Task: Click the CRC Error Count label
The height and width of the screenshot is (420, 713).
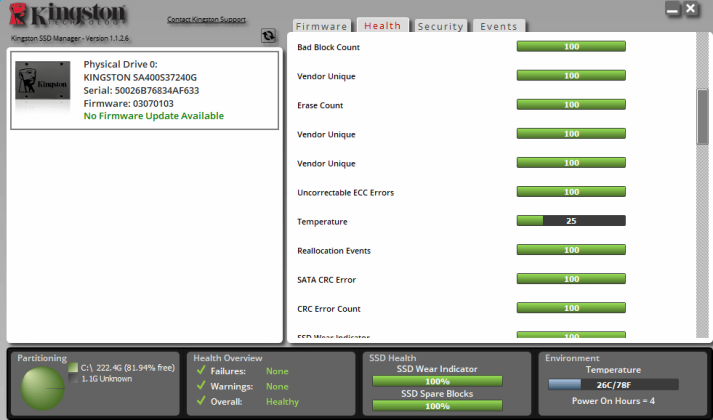Action: [x=329, y=309]
